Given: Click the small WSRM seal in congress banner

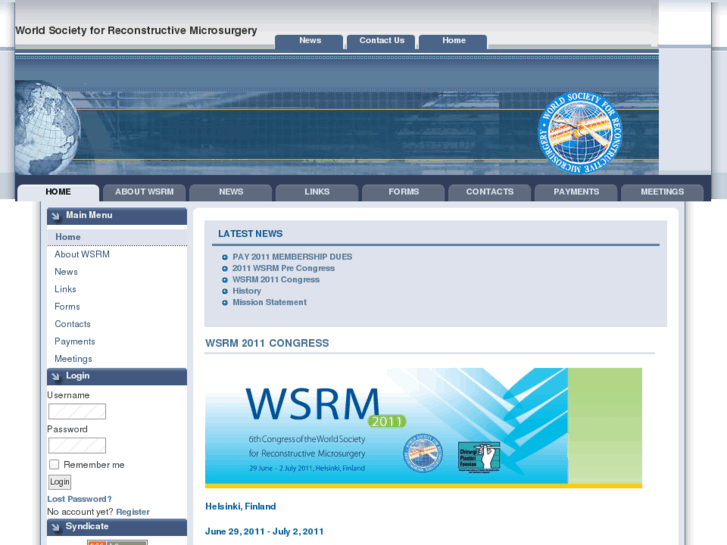Looking at the screenshot, I should (422, 453).
